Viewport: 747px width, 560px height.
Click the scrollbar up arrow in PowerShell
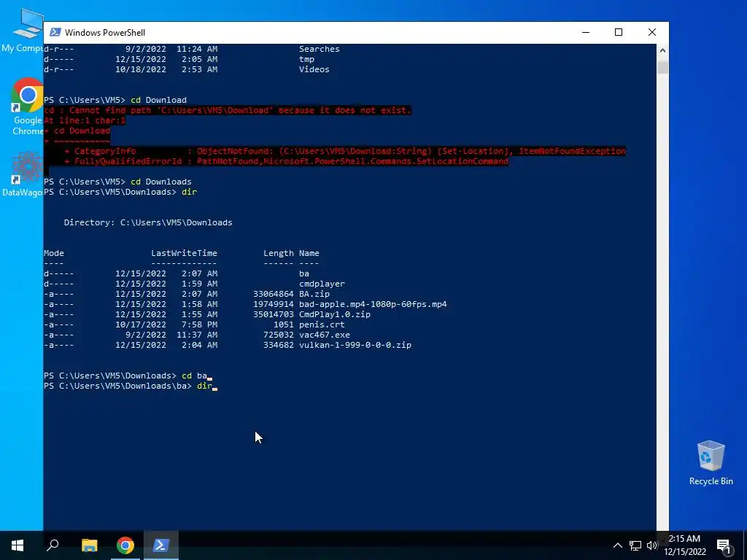662,50
